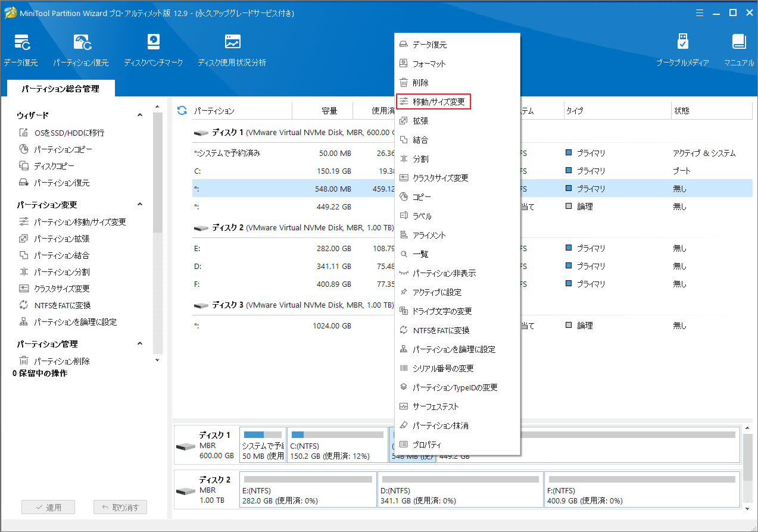Click the refresh icon beside パーティション header
The width and height of the screenshot is (758, 532).
tap(182, 111)
